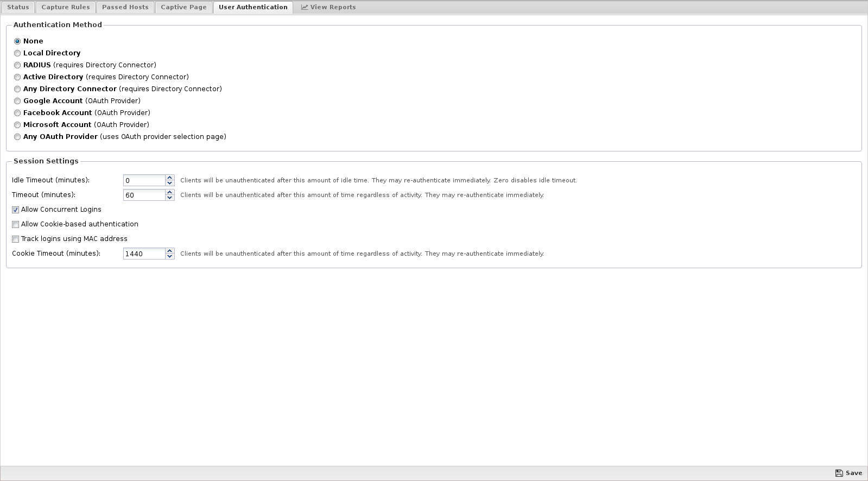The width and height of the screenshot is (868, 481).
Task: Decrease Idle Timeout with down arrow
Action: click(x=170, y=183)
